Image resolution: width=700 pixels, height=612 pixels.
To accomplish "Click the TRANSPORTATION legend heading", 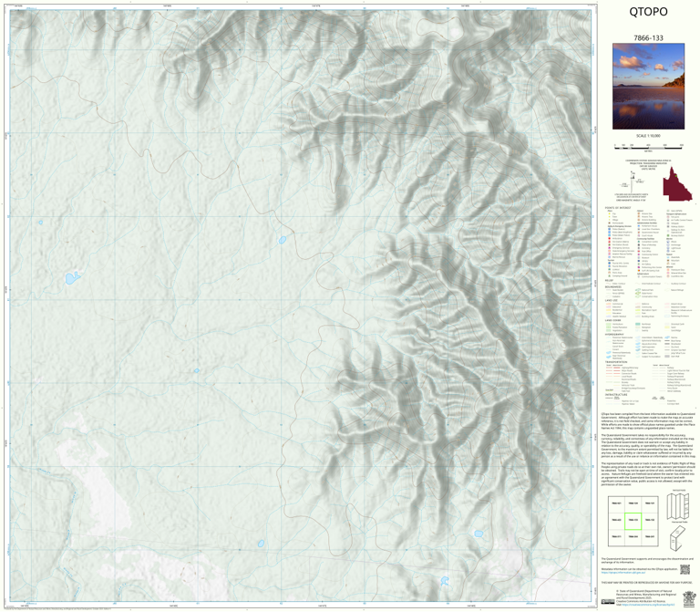I will pyautogui.click(x=616, y=363).
